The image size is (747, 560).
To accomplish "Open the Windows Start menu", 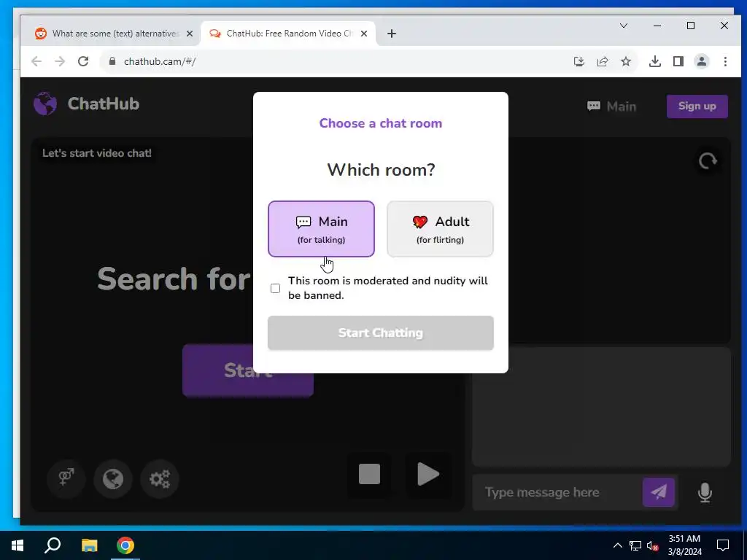I will pos(18,545).
